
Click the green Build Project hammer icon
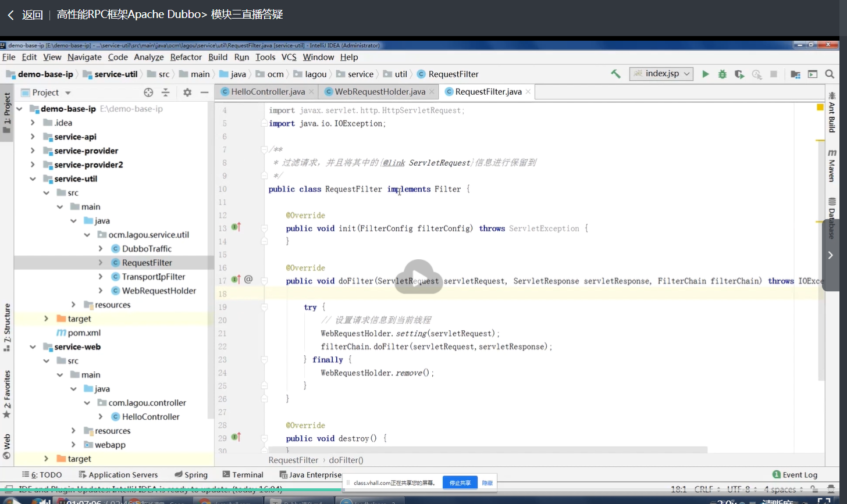(615, 74)
